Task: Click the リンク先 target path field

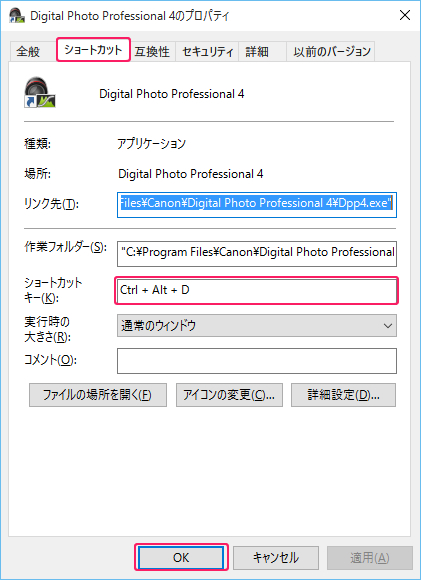Action: [257, 204]
